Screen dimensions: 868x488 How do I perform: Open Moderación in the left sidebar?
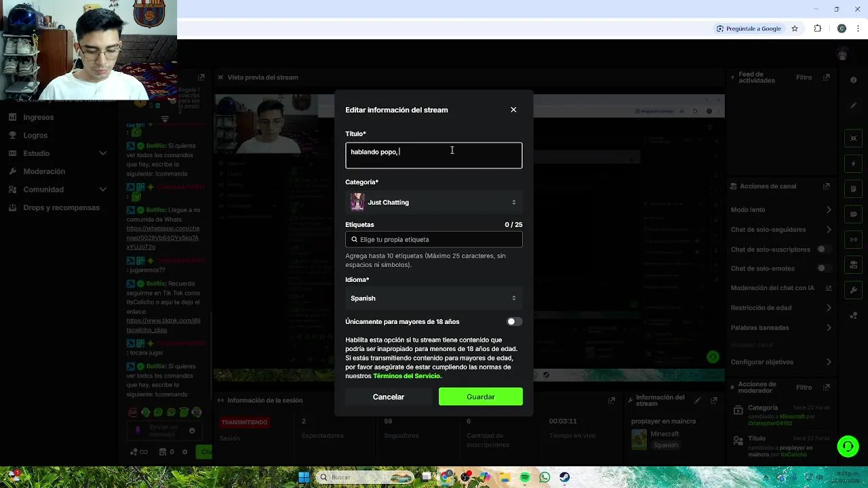click(x=44, y=171)
